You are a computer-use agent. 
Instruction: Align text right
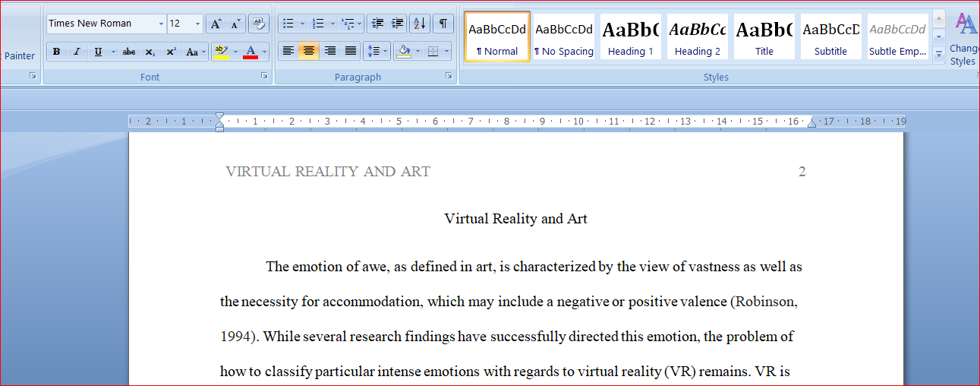329,52
